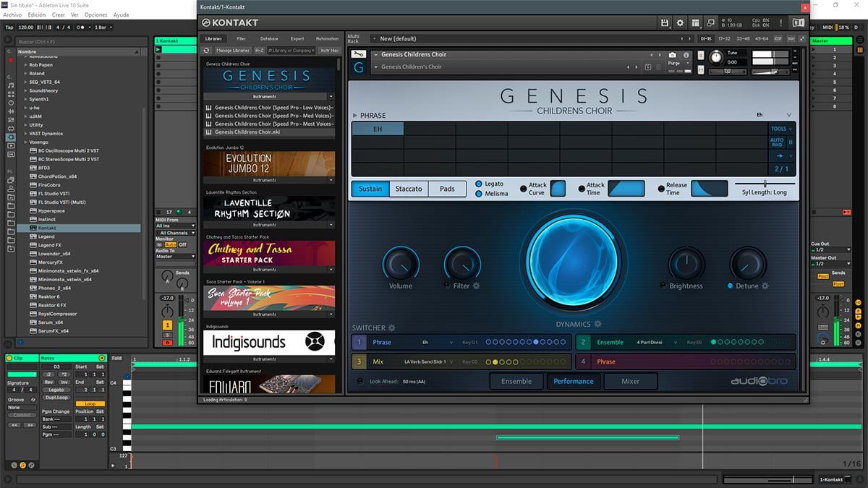This screenshot has width=868, height=488.
Task: Open Kontakt workspace layout icon
Action: click(x=695, y=23)
